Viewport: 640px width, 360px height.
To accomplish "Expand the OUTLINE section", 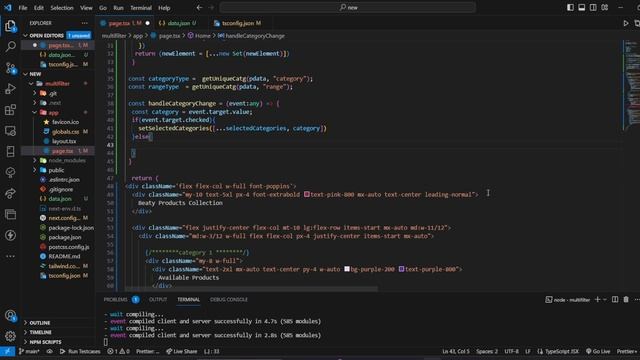I will click(x=25, y=322).
